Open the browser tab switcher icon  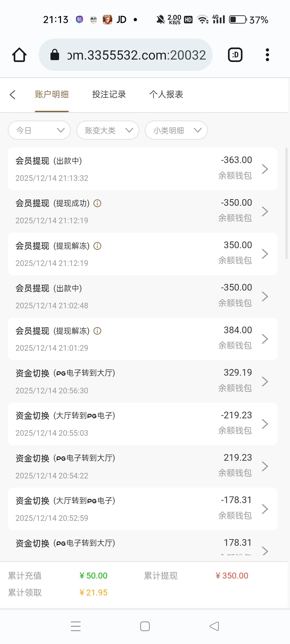(x=235, y=55)
